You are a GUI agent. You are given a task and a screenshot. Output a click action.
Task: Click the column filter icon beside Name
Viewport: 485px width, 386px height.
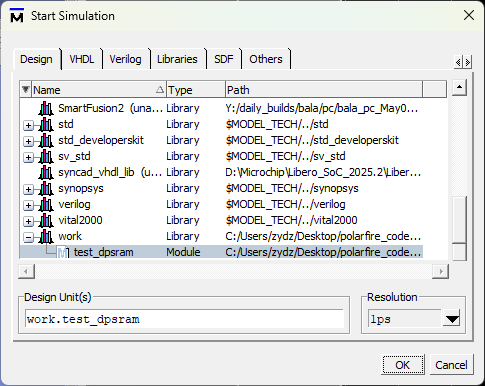[25, 89]
